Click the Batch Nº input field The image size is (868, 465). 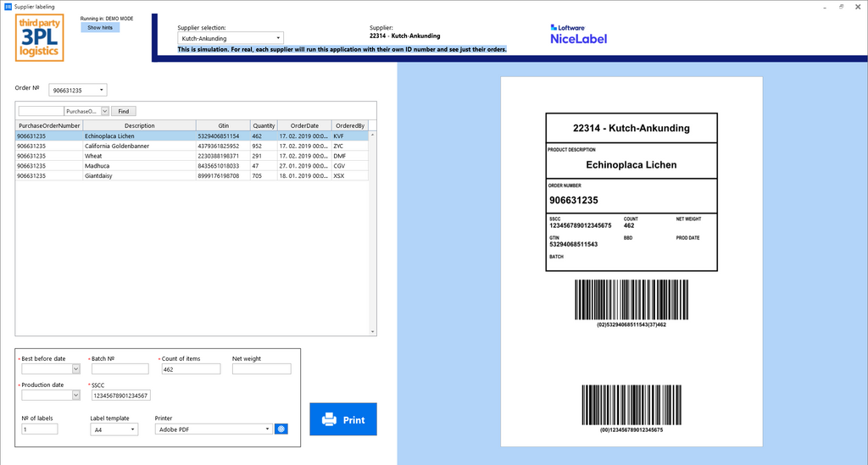(120, 368)
